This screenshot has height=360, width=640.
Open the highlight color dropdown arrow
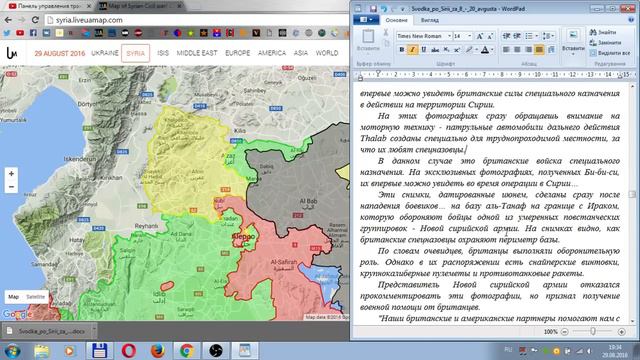[476, 50]
